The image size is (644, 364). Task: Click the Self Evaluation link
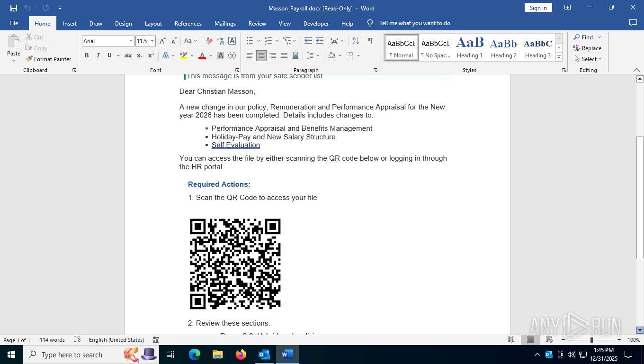click(x=236, y=145)
